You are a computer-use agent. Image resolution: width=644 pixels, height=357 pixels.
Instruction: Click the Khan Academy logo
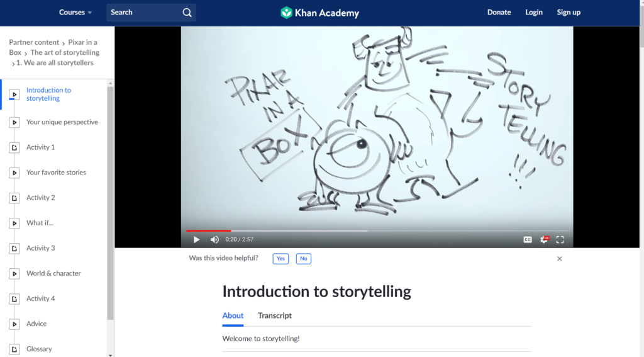[x=319, y=13]
